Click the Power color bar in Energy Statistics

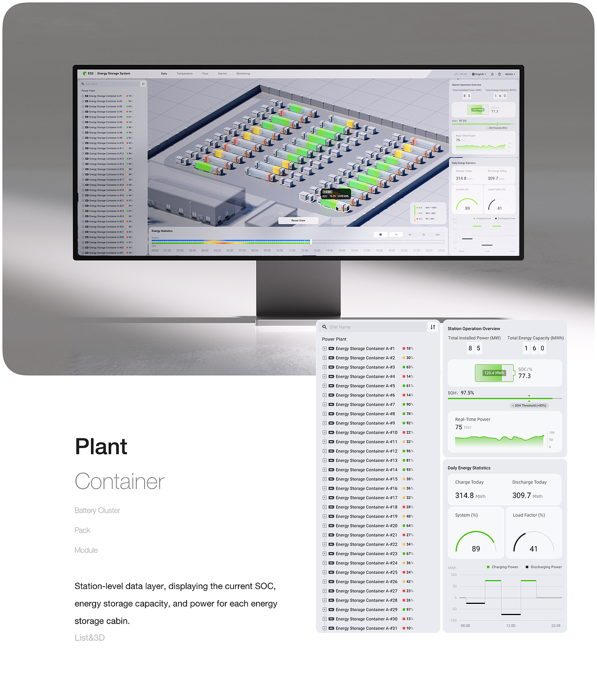tap(231, 241)
